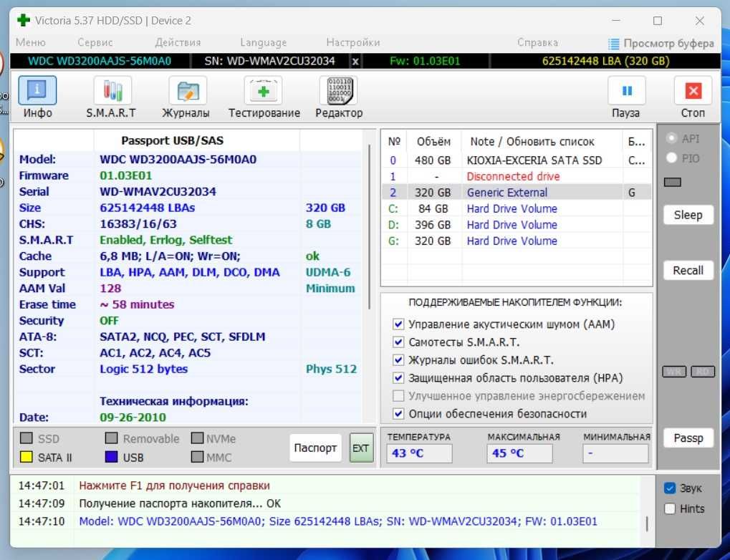730x560 pixels.
Task: Open the Сервис menu
Action: pos(95,42)
